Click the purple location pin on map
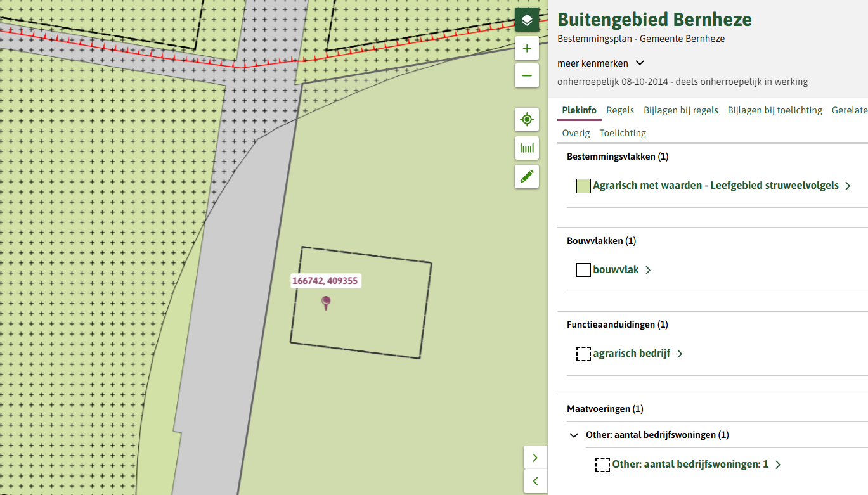 (x=326, y=302)
